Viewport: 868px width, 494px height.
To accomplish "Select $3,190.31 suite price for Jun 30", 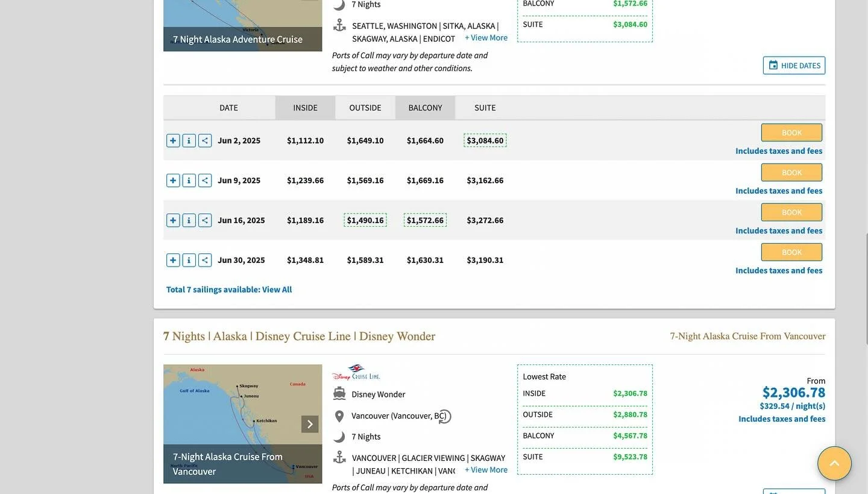I will pos(485,260).
